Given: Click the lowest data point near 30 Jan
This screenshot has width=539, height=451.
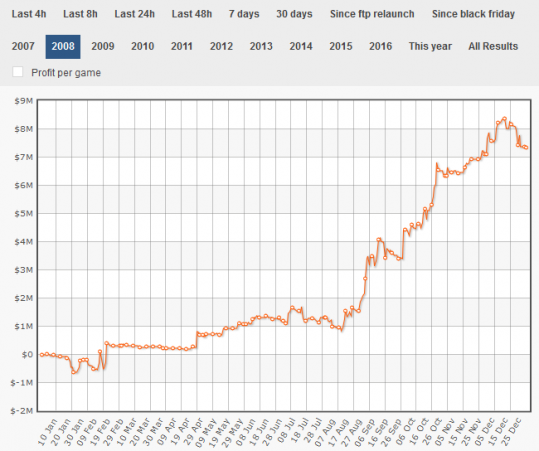Looking at the screenshot, I should point(73,372).
